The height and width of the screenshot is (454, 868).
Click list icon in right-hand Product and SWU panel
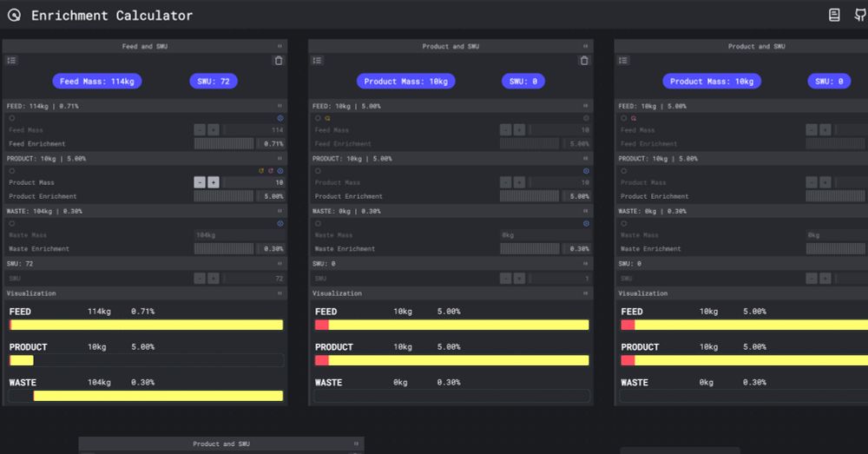coord(623,61)
